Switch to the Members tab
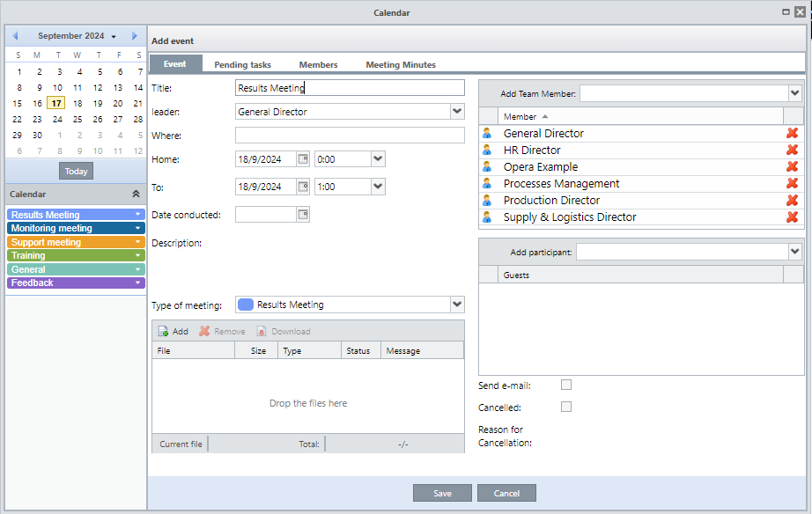The height and width of the screenshot is (514, 812). tap(318, 65)
